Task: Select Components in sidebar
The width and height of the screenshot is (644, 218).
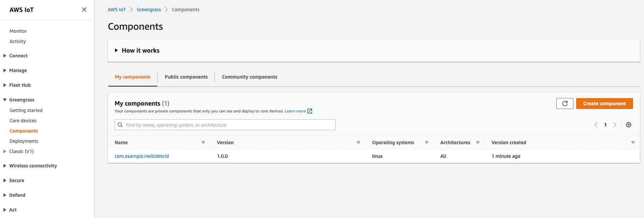Action: (24, 131)
